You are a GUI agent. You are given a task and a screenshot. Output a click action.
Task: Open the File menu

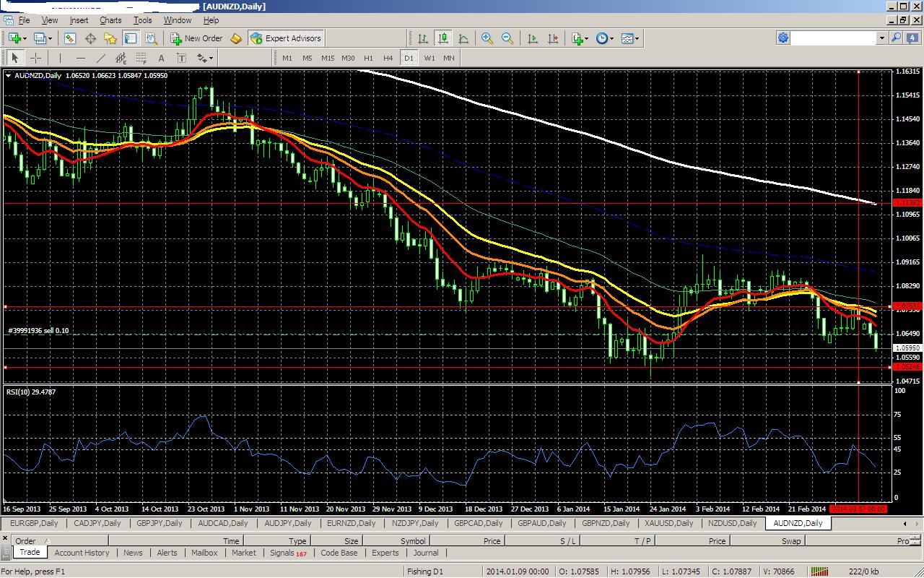click(24, 20)
